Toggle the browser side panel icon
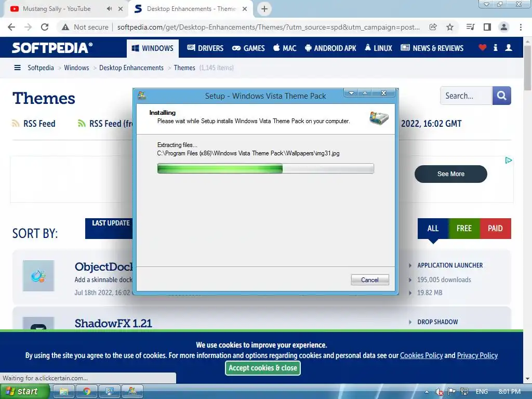Image resolution: width=532 pixels, height=399 pixels. click(x=487, y=27)
